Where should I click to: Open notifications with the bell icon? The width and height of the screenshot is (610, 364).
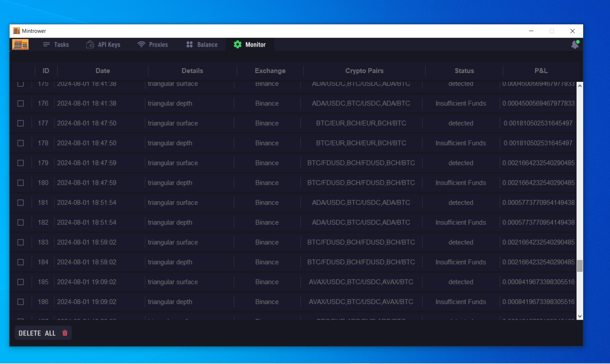575,45
